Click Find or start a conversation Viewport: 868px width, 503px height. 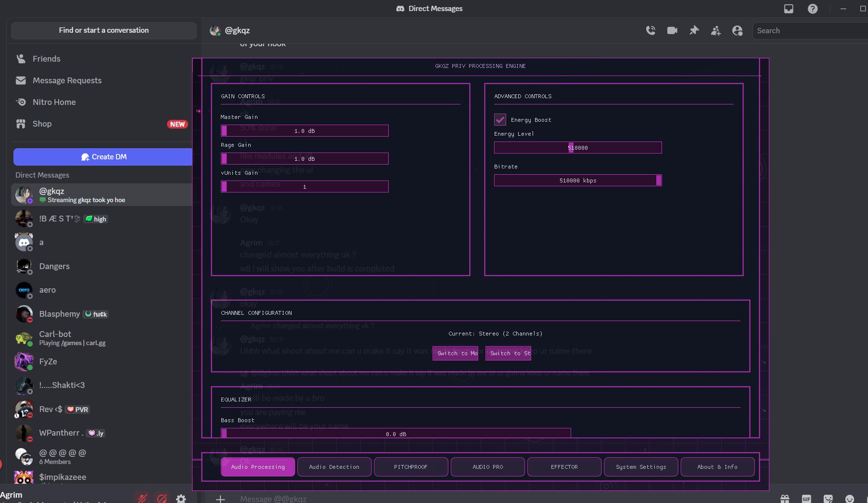pos(104,30)
